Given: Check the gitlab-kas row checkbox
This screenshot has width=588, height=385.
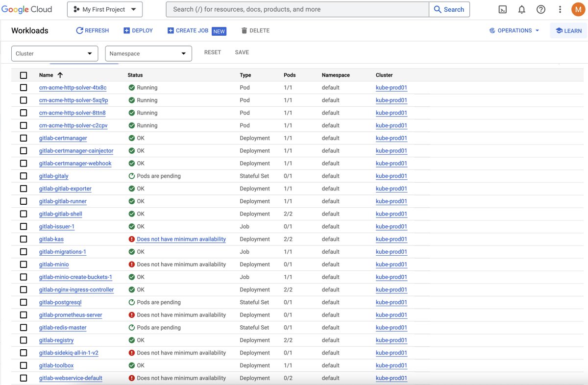Looking at the screenshot, I should coord(24,239).
